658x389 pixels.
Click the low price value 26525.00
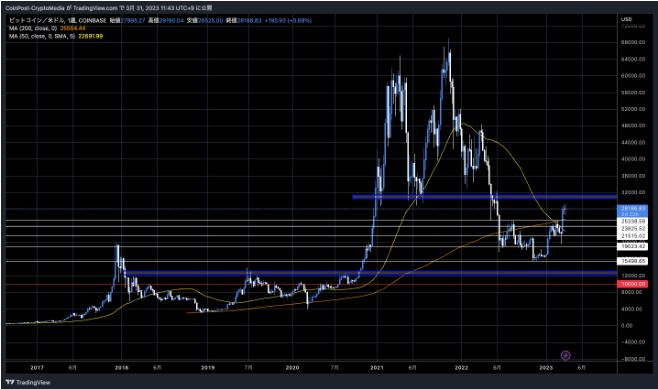(x=210, y=20)
